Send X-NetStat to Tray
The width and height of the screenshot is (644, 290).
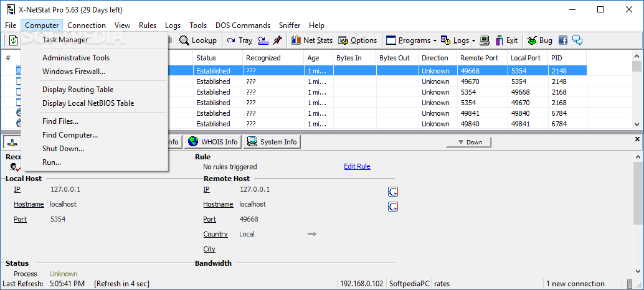pyautogui.click(x=240, y=40)
